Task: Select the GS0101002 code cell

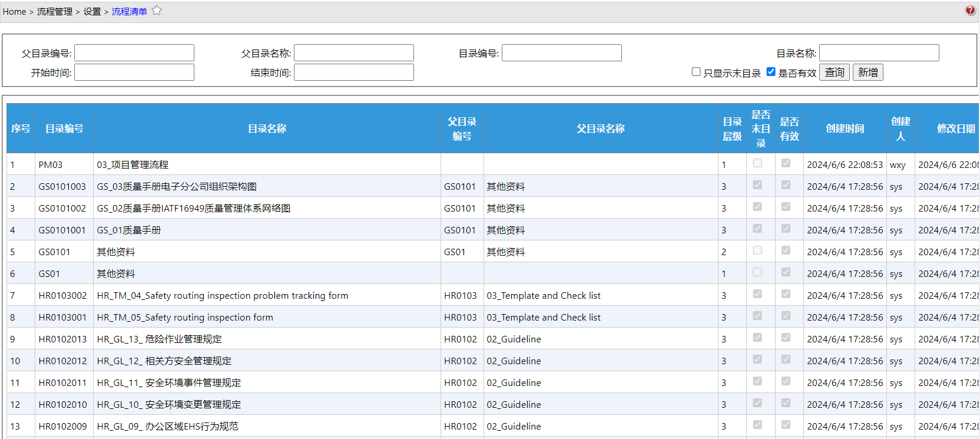Action: (x=64, y=208)
